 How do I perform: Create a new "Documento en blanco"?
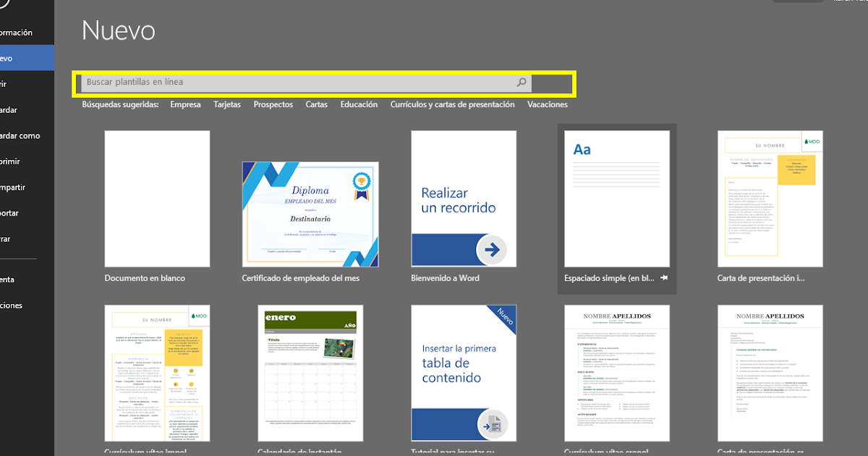point(157,198)
